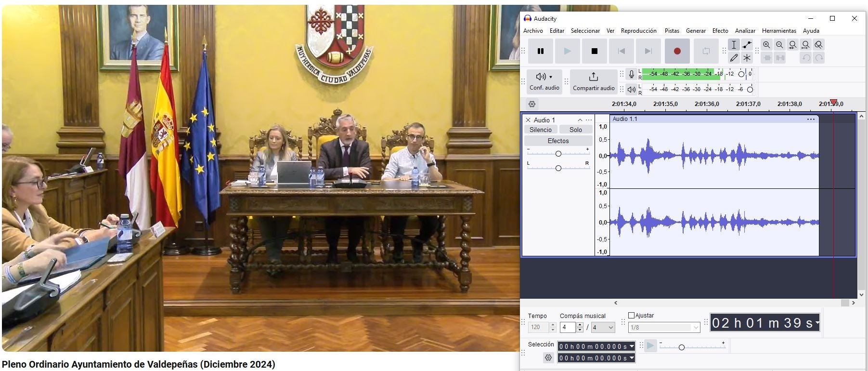
Task: Toggle the Loop button
Action: click(706, 51)
